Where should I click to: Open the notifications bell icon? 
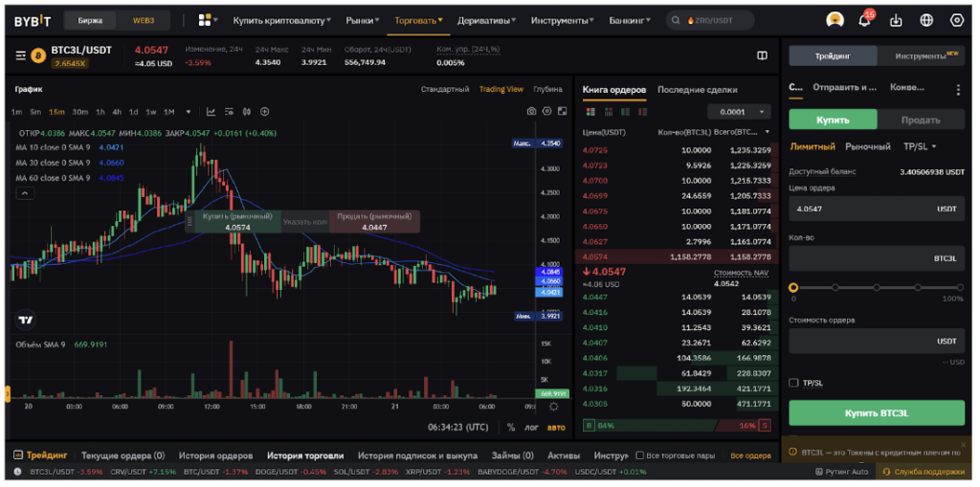tap(865, 20)
